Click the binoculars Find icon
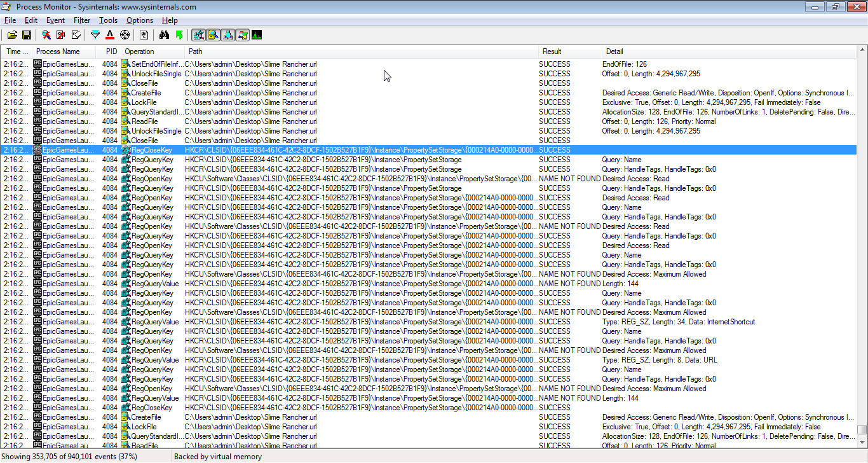Screen dimensions: 868x463 [x=164, y=35]
